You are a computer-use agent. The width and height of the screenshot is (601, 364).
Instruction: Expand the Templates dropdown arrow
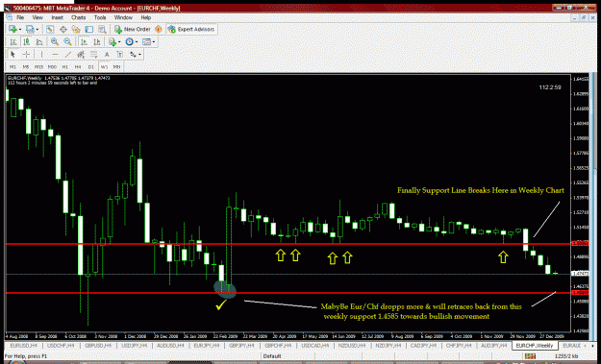[154, 42]
